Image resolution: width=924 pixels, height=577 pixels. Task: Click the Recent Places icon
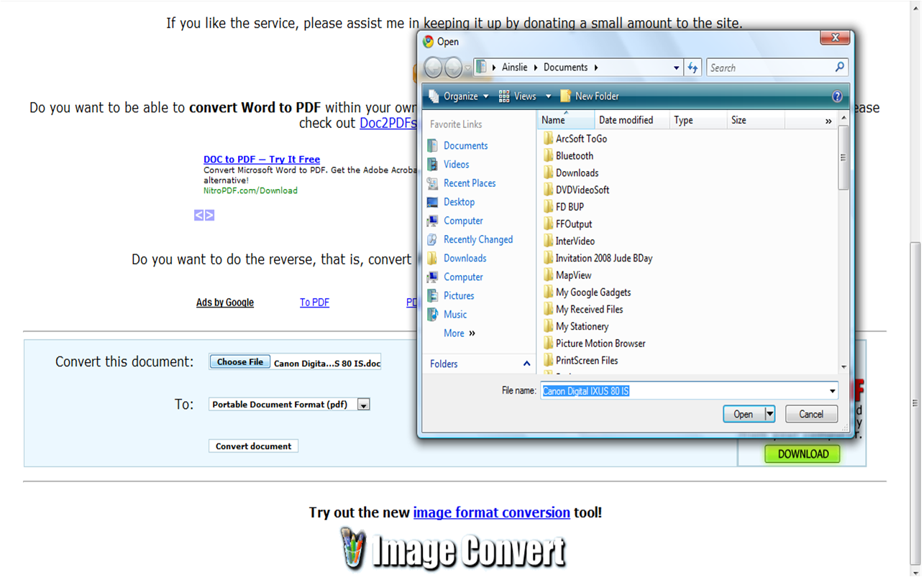click(x=432, y=183)
